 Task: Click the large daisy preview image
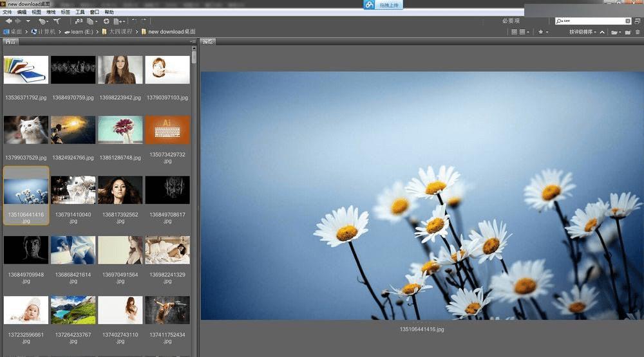[422, 196]
